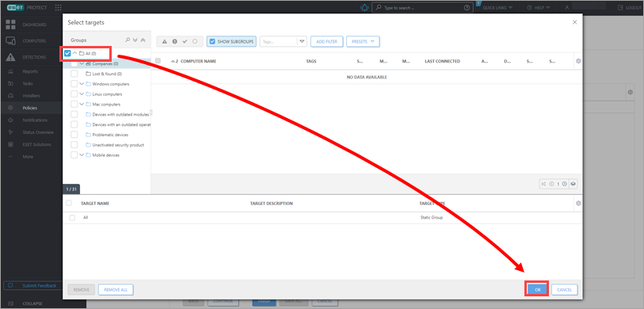The width and height of the screenshot is (644, 309).
Task: Open the Help menu in header
Action: click(x=539, y=8)
